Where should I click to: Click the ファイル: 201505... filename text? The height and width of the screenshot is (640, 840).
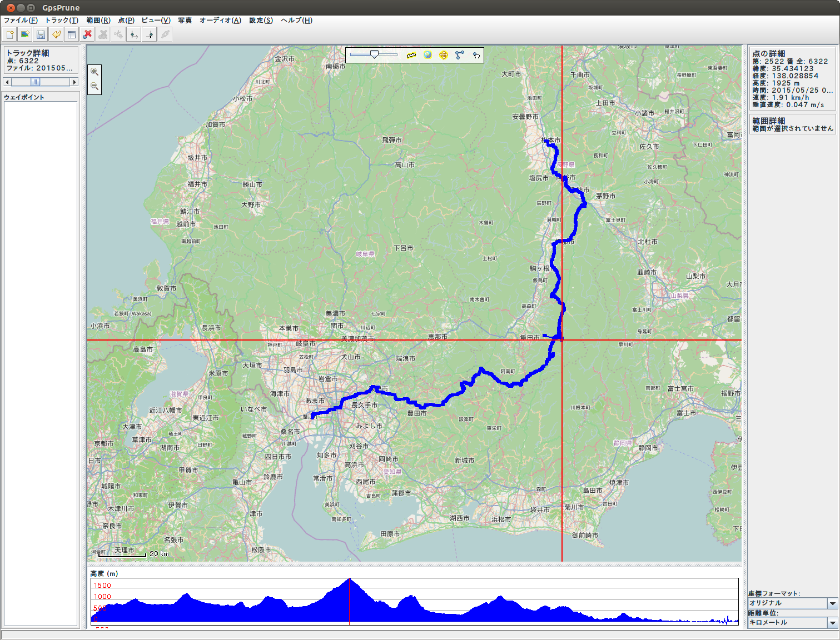point(39,68)
